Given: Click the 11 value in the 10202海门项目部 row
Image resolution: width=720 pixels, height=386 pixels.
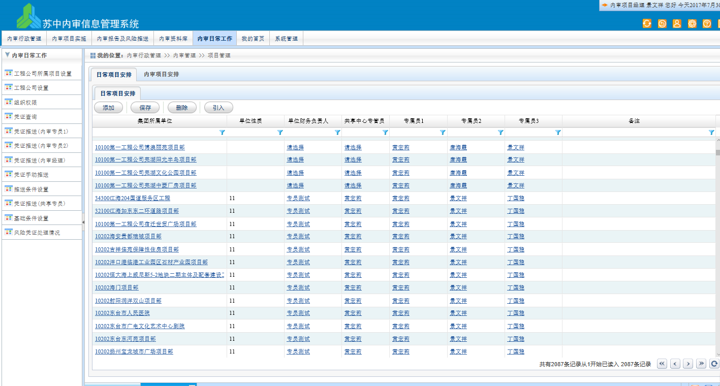Looking at the screenshot, I should pyautogui.click(x=232, y=288).
